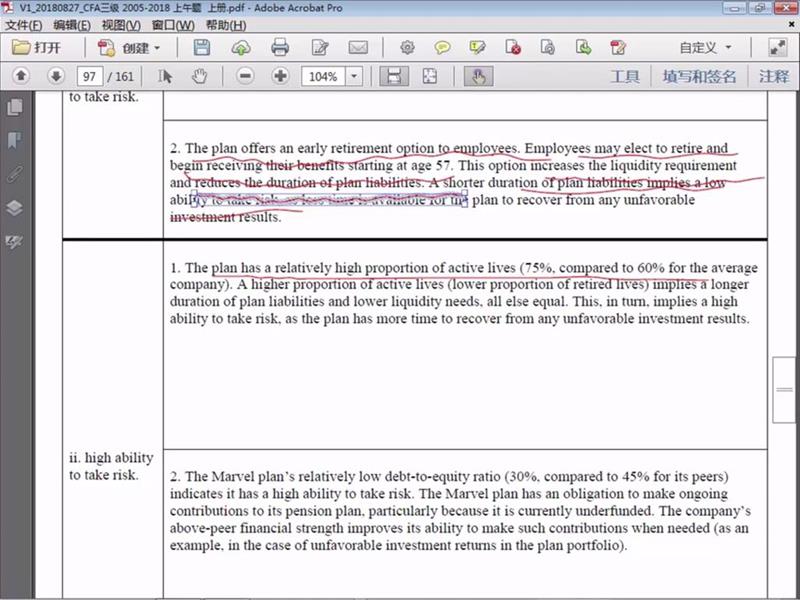This screenshot has height=600, width=800.
Task: Expand the 创建 (Create) dropdown
Action: tap(157, 47)
